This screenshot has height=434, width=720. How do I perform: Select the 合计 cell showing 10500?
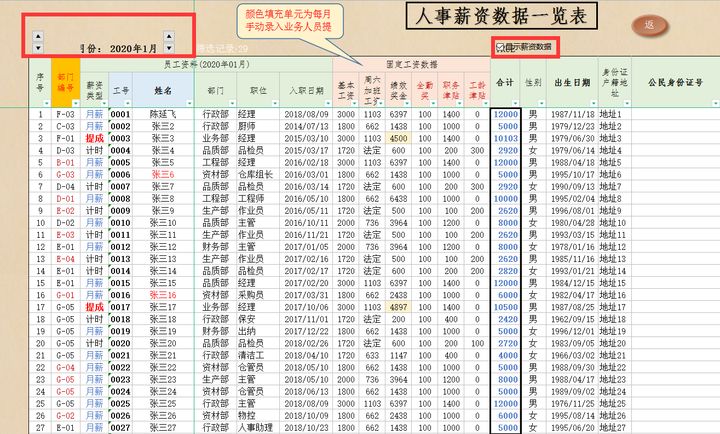click(506, 307)
